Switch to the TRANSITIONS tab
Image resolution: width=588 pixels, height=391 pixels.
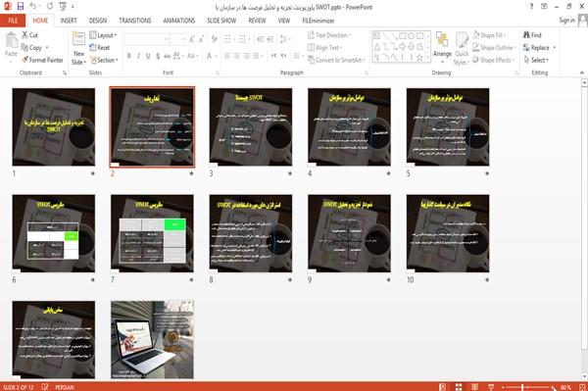(x=135, y=21)
